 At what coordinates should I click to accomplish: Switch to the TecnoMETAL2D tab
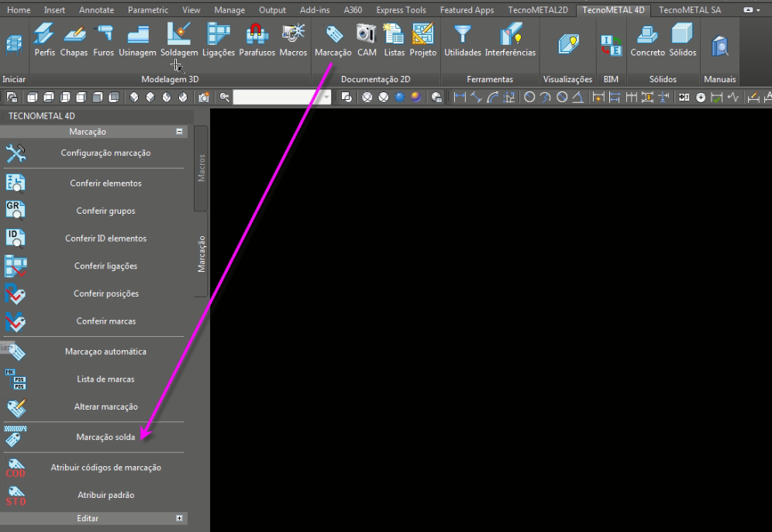(538, 10)
